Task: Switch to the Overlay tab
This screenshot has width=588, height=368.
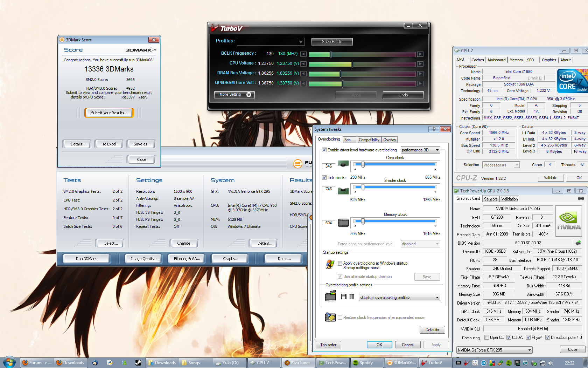Action: coord(390,140)
